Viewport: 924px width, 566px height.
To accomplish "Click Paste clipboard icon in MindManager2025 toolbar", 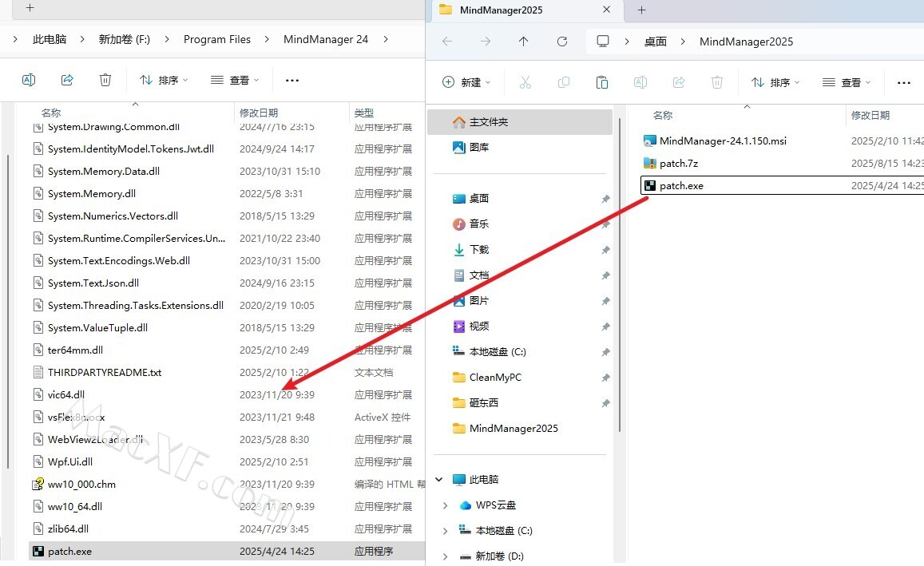I will 601,82.
